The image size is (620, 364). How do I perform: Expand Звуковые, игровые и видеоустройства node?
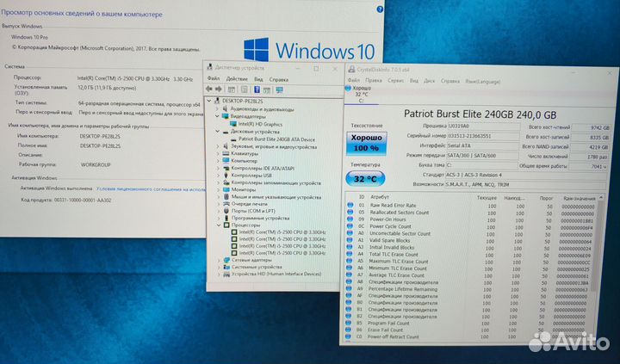click(218, 146)
